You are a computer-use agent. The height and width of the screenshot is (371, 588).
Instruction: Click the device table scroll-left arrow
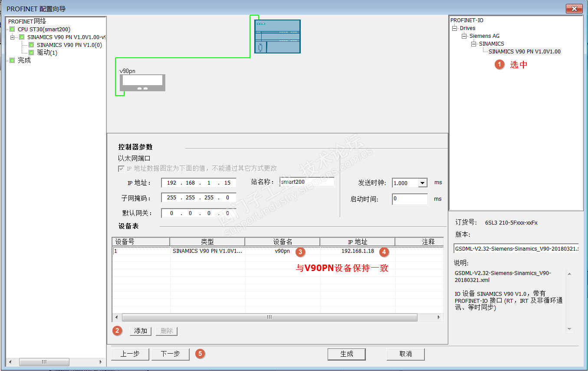click(x=116, y=318)
